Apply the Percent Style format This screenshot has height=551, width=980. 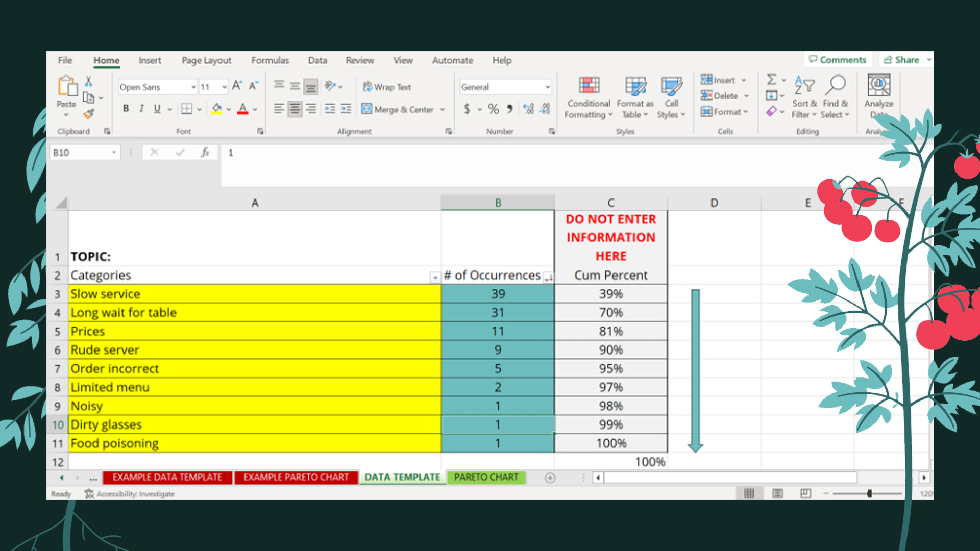493,109
